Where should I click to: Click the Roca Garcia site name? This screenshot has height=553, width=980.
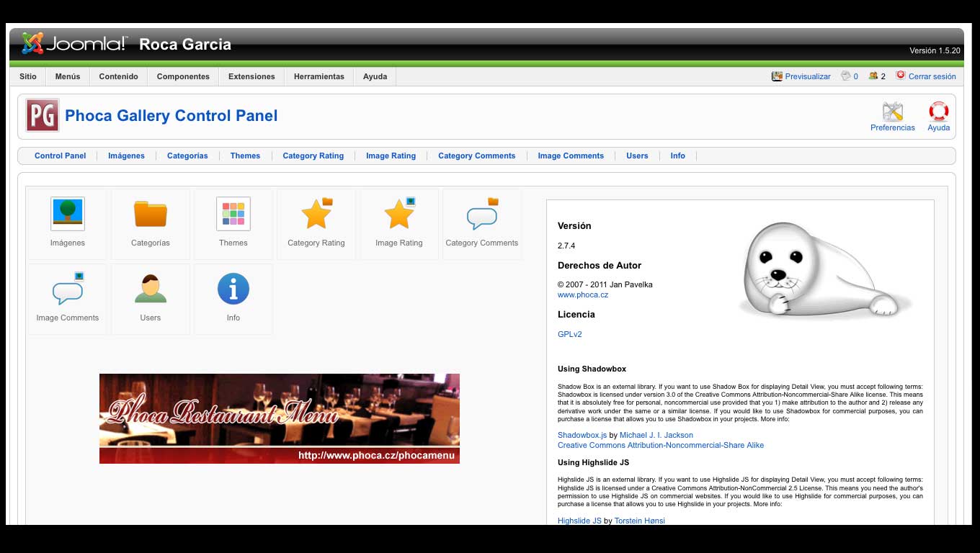pyautogui.click(x=185, y=44)
